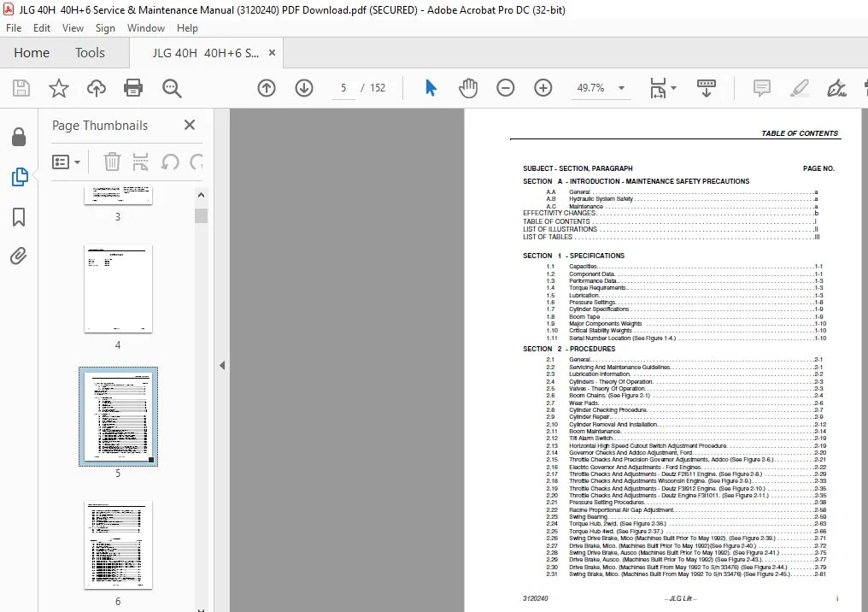Open the Sign menu
868x612 pixels.
(105, 28)
